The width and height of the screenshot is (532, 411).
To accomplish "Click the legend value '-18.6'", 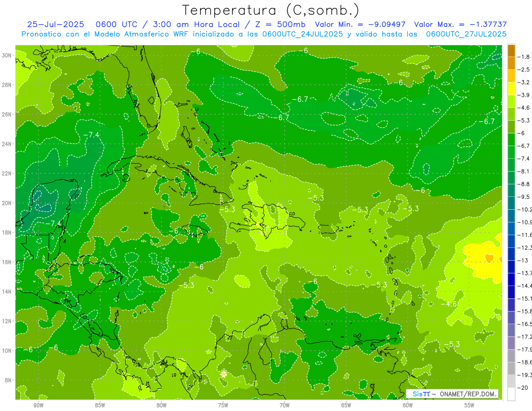I will pos(525,362).
